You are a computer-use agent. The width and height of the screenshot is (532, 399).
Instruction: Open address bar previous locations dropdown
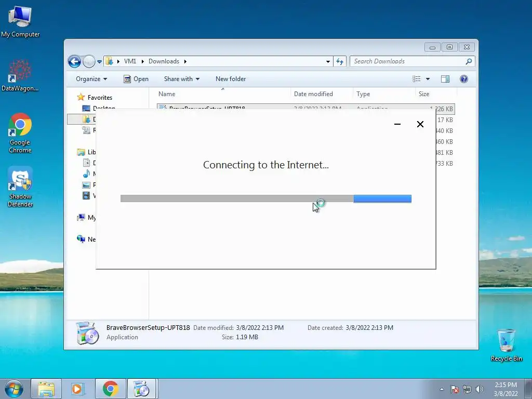(x=328, y=61)
